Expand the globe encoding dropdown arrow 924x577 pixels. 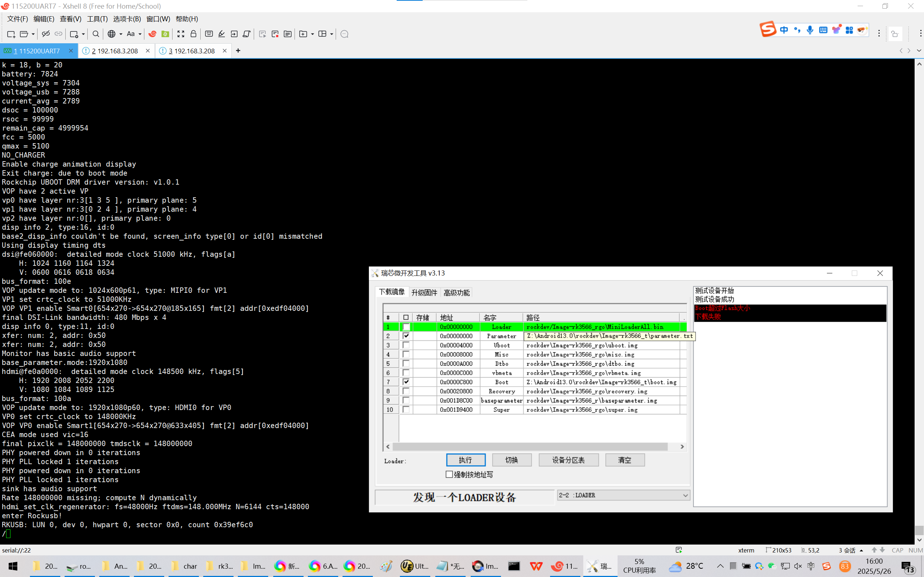tap(121, 34)
